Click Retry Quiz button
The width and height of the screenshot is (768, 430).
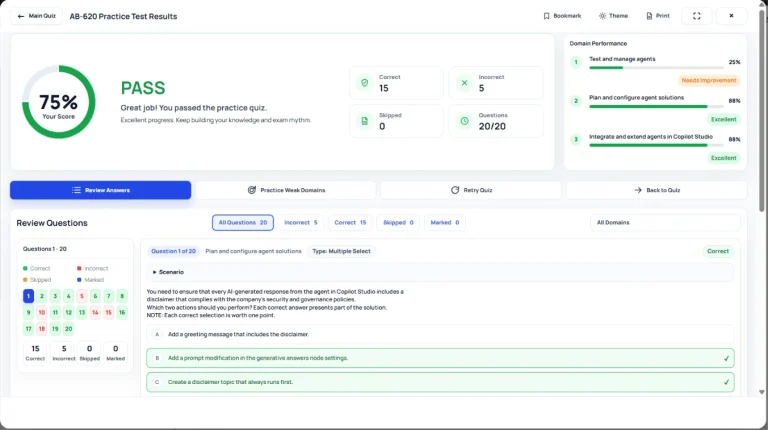pos(471,190)
